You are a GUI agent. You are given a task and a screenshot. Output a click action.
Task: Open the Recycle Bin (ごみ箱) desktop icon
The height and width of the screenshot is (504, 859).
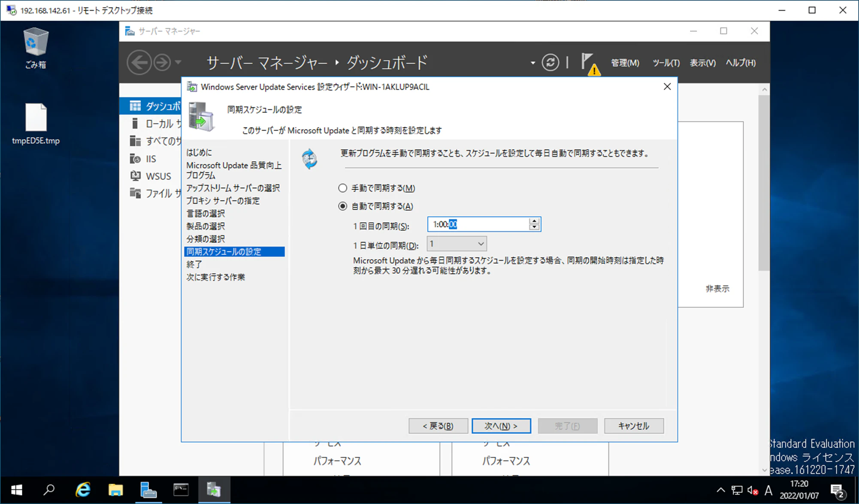pyautogui.click(x=35, y=48)
